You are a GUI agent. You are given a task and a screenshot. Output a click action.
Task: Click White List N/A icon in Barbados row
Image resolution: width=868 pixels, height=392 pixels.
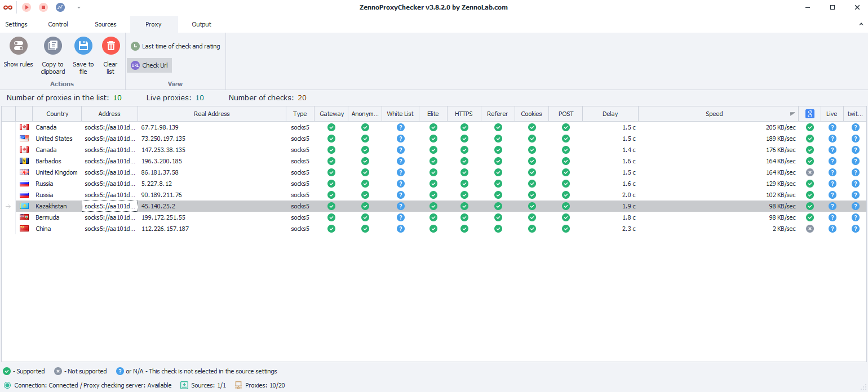[x=400, y=161]
